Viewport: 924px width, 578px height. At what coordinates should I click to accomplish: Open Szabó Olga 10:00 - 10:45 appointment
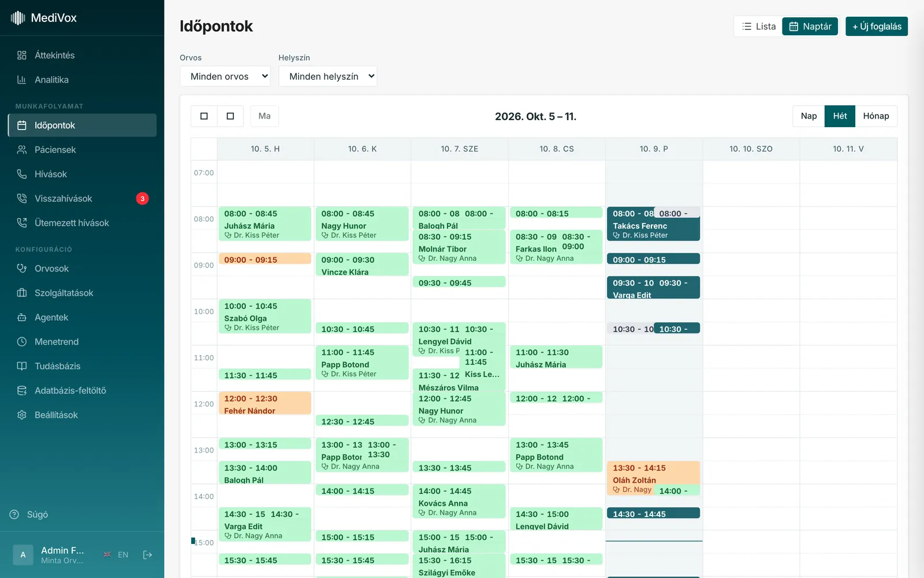coord(264,316)
